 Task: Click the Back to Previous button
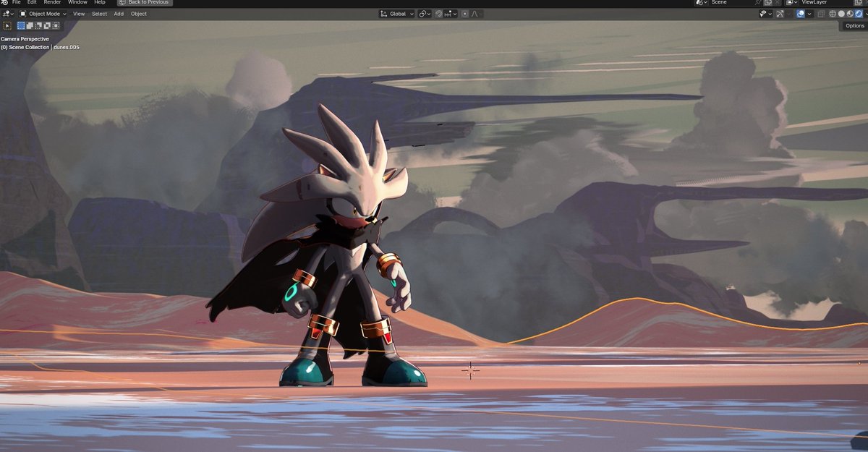coord(145,2)
